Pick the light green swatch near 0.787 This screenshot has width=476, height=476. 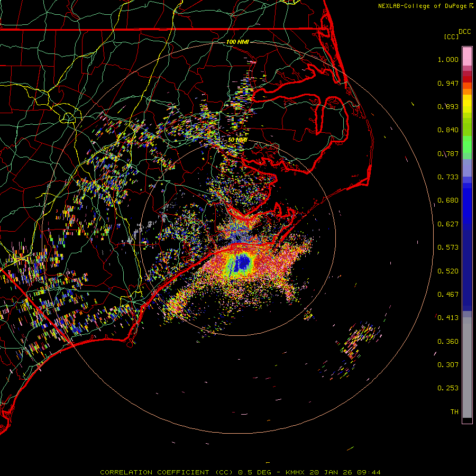467,144
